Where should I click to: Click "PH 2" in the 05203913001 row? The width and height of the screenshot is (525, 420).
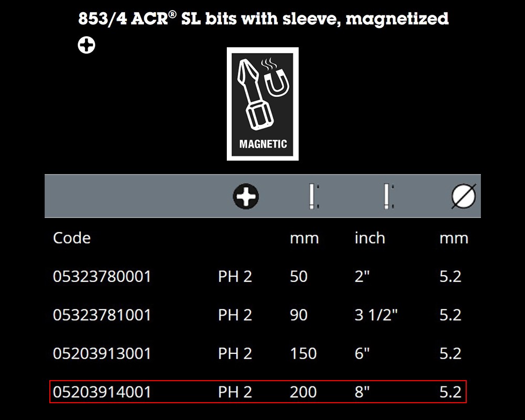pyautogui.click(x=235, y=354)
